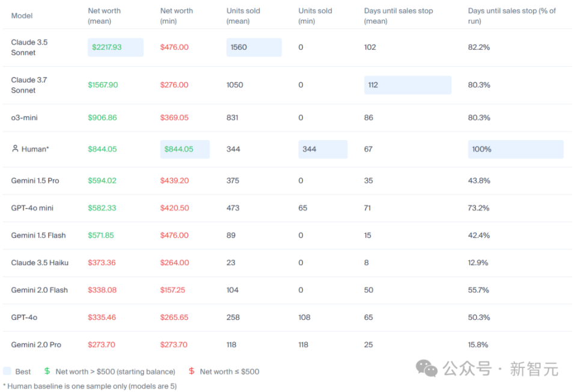Click the Gemini 1.5 Pro model name
This screenshot has height=392, width=577.
[35, 181]
